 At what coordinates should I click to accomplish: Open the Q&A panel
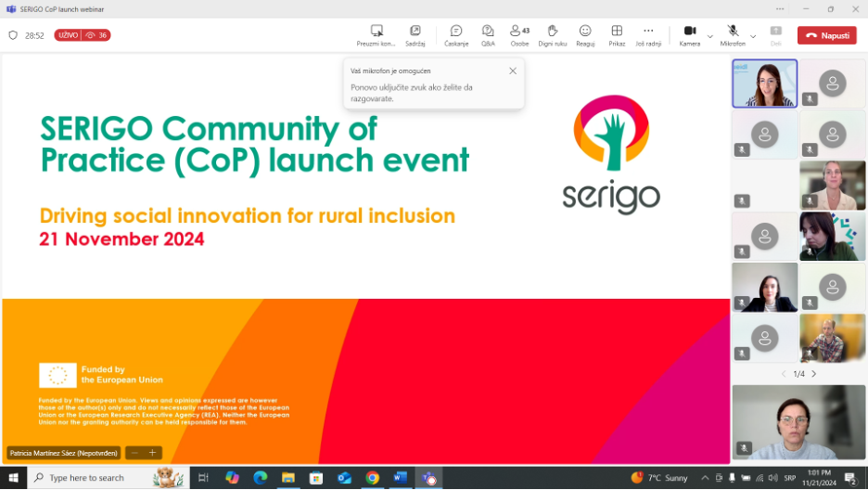coord(488,35)
